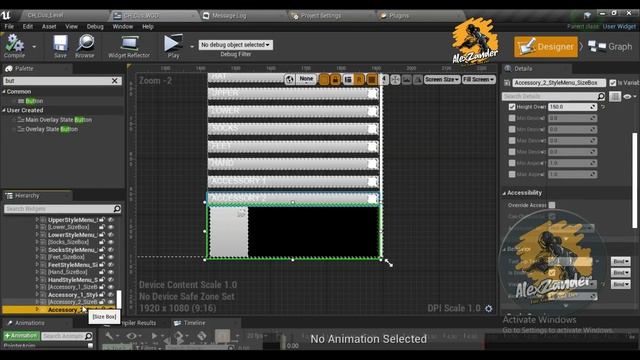Open the debug object filter dropdown
The image size is (640, 360).
pos(236,45)
